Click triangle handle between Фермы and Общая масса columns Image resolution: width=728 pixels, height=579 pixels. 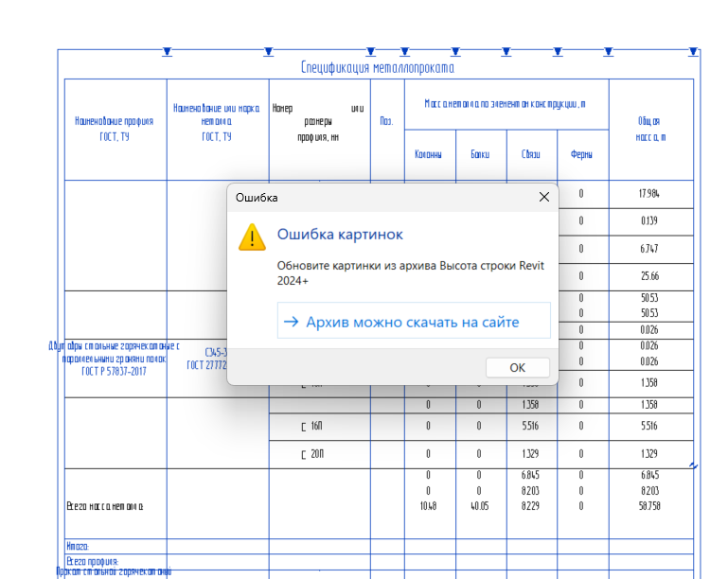pos(609,51)
